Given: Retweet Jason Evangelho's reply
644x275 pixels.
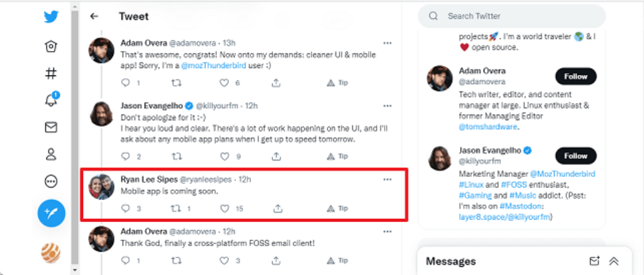Looking at the screenshot, I should click(177, 156).
